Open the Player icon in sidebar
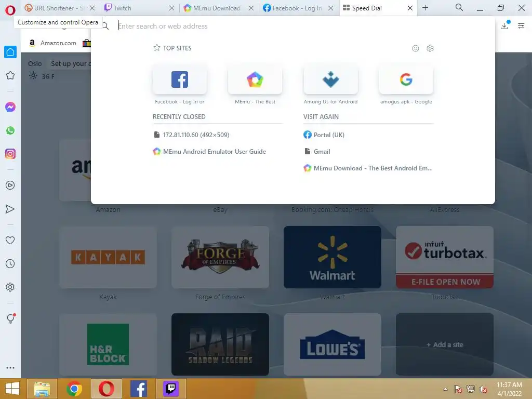This screenshot has width=532, height=399. click(10, 185)
